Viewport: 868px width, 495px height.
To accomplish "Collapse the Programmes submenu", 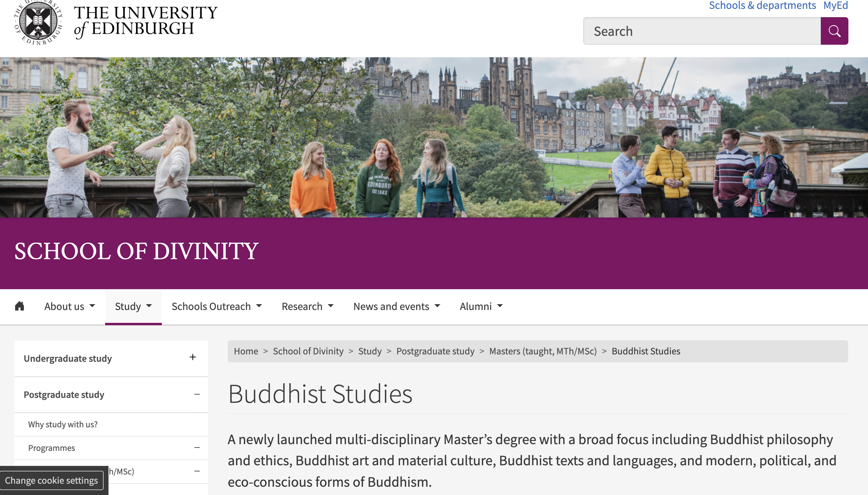I will click(x=197, y=448).
